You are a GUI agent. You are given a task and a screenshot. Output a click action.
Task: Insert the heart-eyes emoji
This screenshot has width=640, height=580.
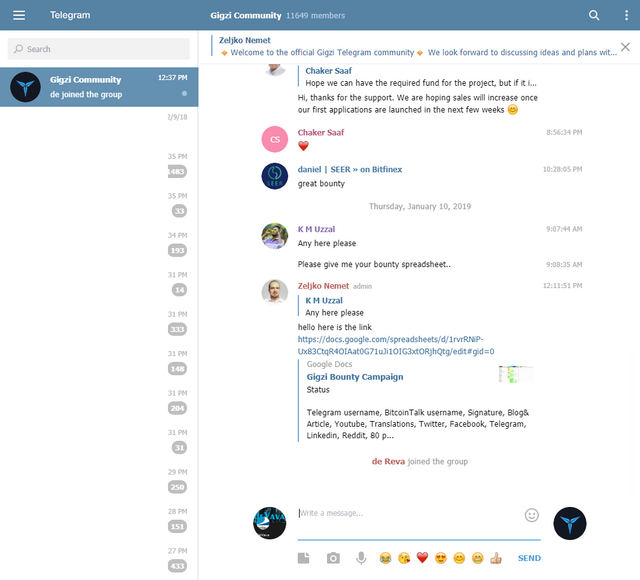pyautogui.click(x=441, y=558)
